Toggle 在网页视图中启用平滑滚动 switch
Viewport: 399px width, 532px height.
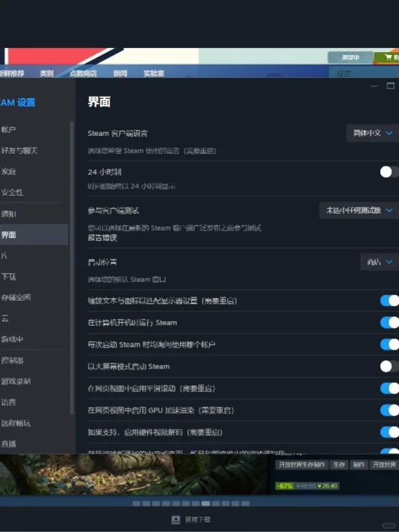(389, 388)
